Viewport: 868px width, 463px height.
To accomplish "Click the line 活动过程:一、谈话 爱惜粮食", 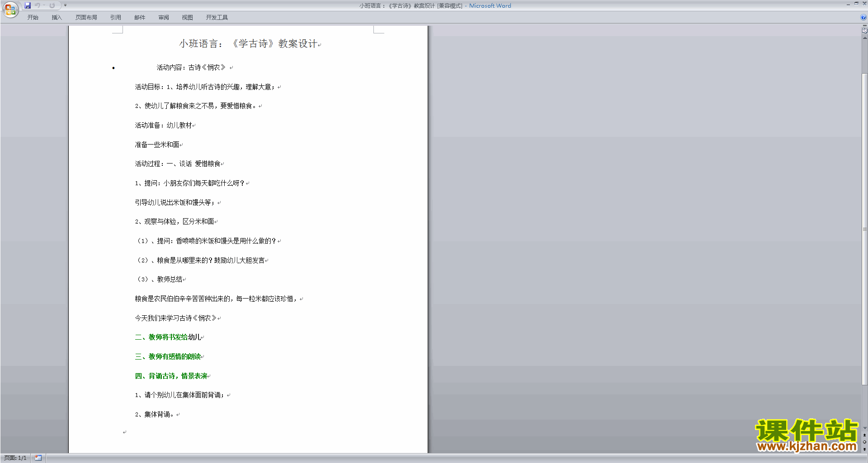I will pyautogui.click(x=178, y=164).
